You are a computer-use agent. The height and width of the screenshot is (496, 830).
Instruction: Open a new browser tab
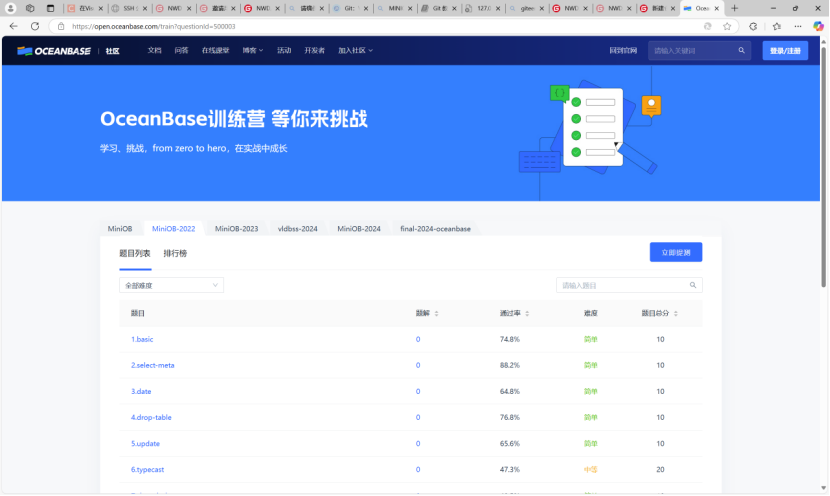click(x=734, y=8)
